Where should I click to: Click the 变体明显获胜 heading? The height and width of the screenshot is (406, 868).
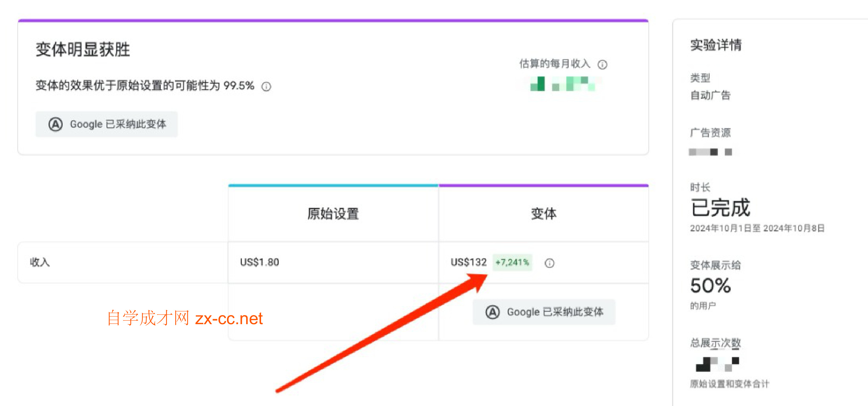[x=83, y=49]
